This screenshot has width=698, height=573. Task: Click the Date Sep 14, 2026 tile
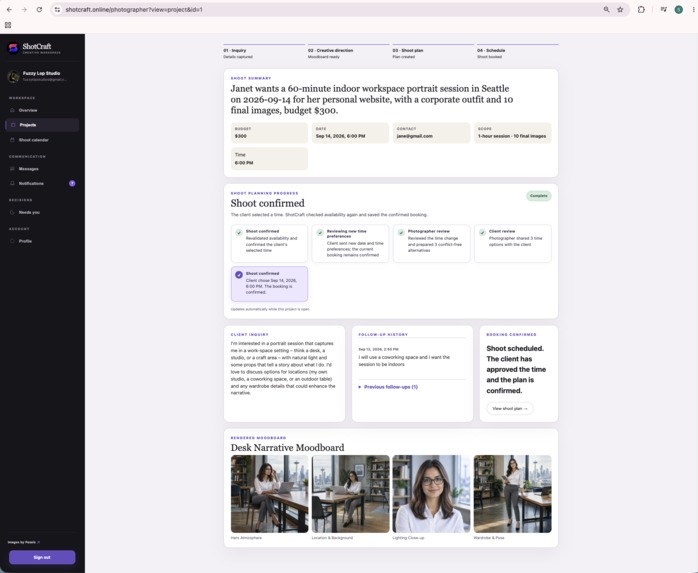click(x=350, y=133)
